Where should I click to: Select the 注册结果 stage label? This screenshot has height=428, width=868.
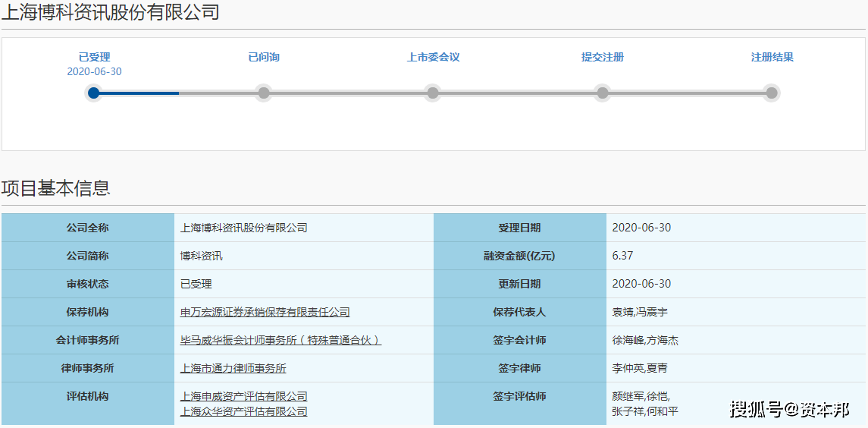772,57
